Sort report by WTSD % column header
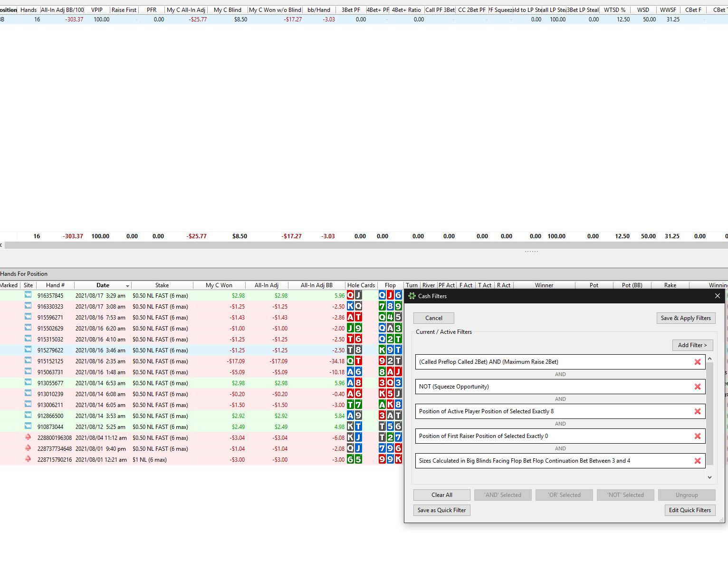The width and height of the screenshot is (728, 573). point(614,10)
